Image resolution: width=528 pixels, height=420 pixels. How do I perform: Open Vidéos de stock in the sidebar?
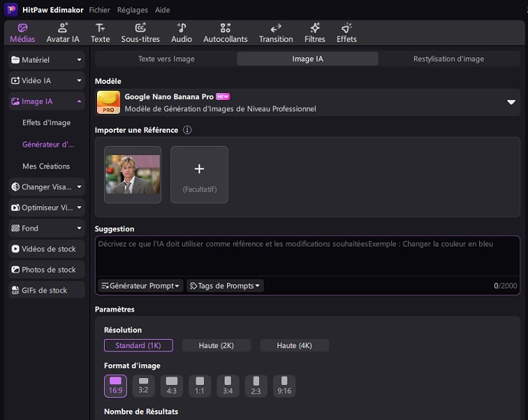(47, 249)
